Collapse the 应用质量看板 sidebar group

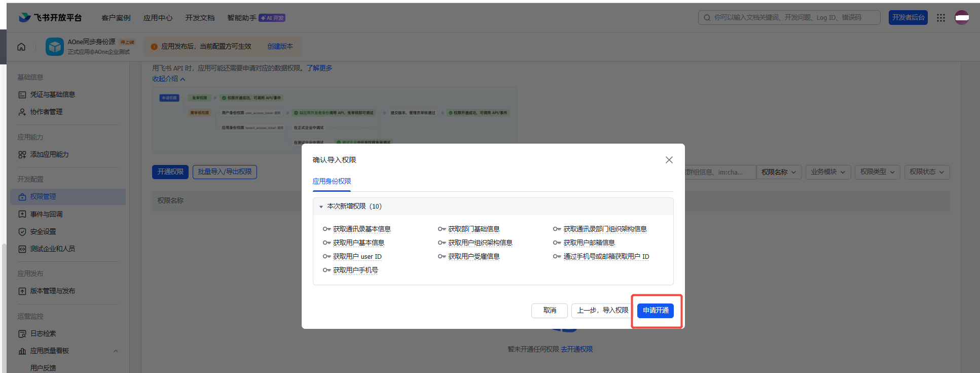(x=116, y=351)
